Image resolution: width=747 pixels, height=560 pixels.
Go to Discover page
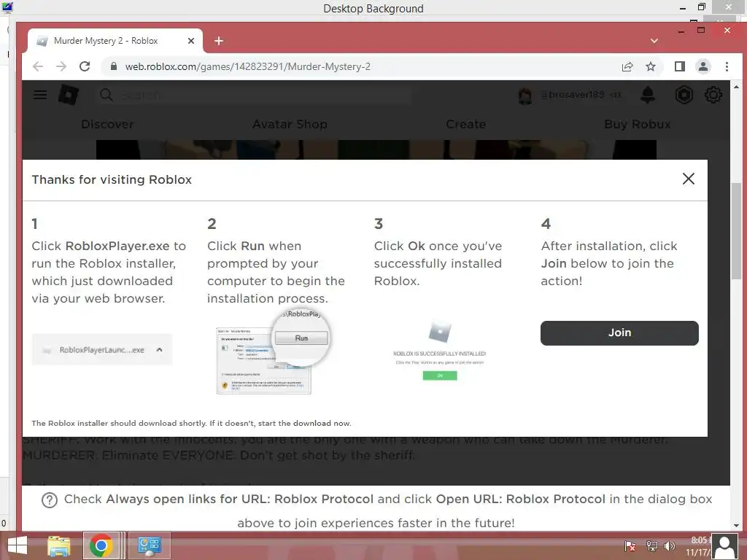coord(107,124)
